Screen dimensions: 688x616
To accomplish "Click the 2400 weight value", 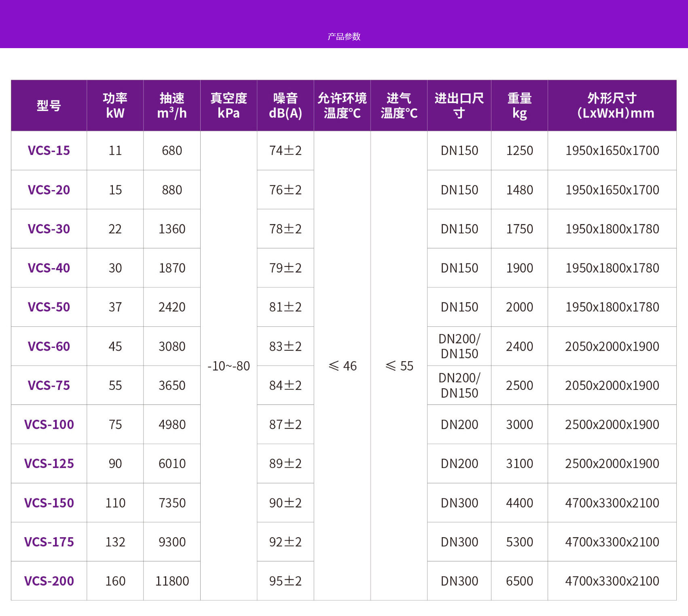I will (520, 346).
